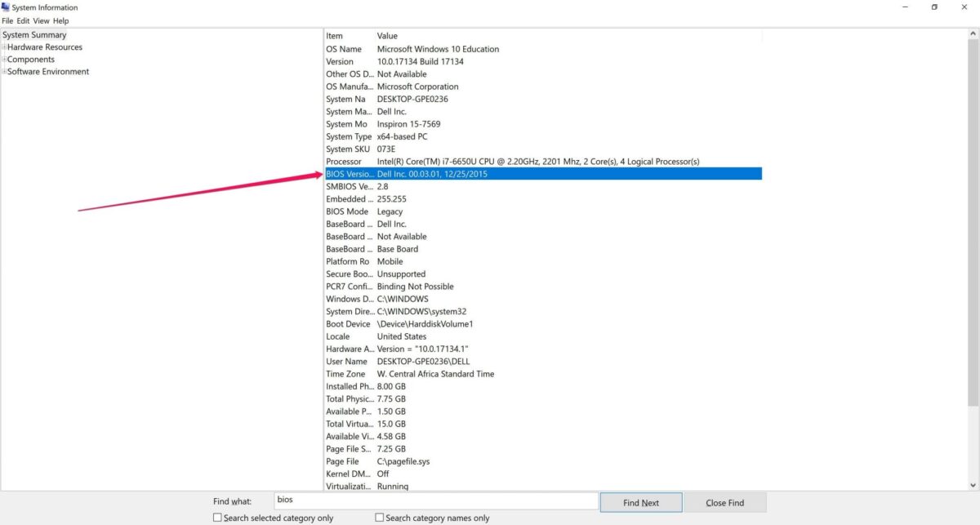
Task: Select the User Name DESKTOP-GPE0236\DELL row
Action: (543, 362)
